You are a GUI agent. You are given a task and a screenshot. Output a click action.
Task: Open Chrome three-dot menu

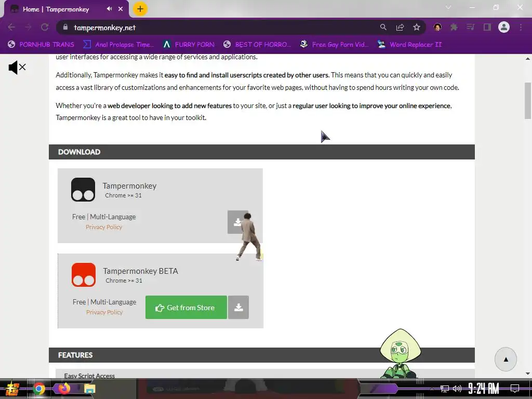521,27
